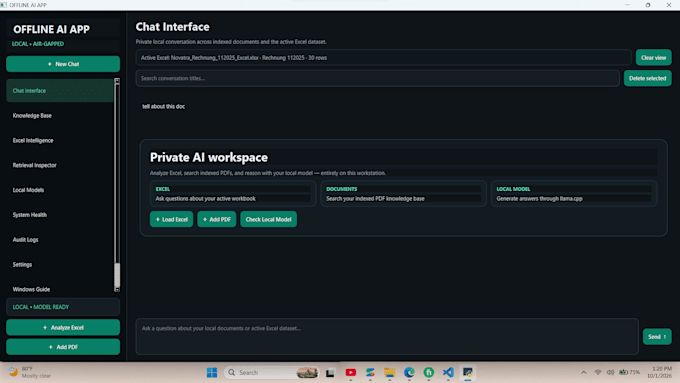Select the 'tell about this doc' conversation
The width and height of the screenshot is (680, 383).
(x=163, y=106)
